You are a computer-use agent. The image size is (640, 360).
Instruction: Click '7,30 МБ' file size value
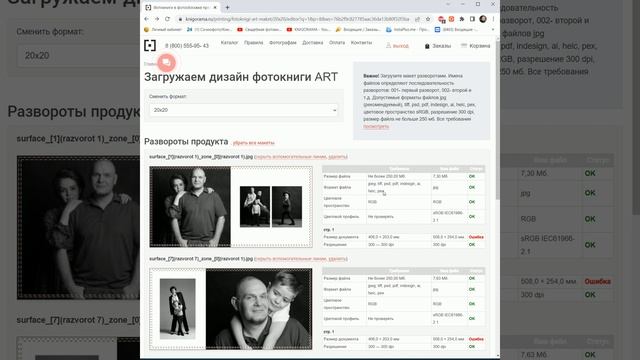pos(440,176)
